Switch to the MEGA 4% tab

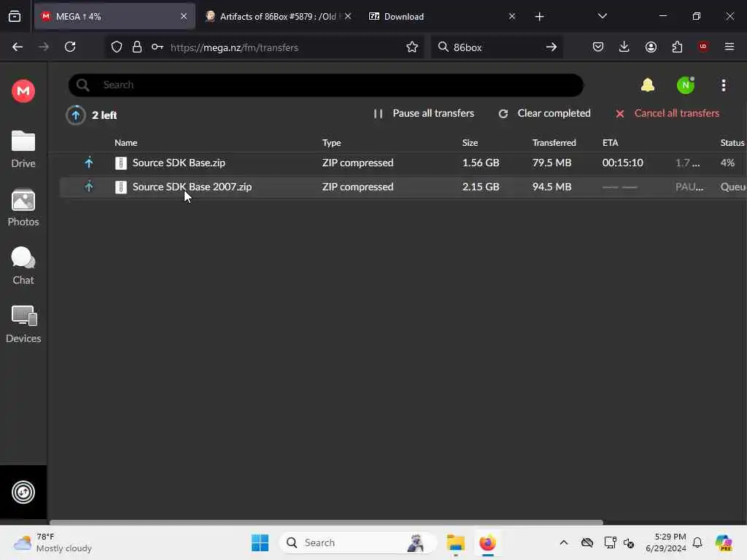115,16
